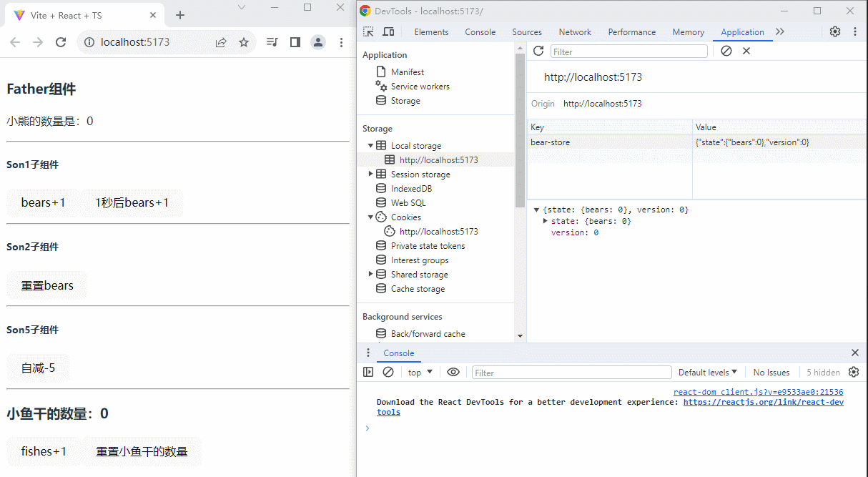Screen dimensions: 868x477
Task: Click the clear all storage icon
Action: pyautogui.click(x=726, y=51)
